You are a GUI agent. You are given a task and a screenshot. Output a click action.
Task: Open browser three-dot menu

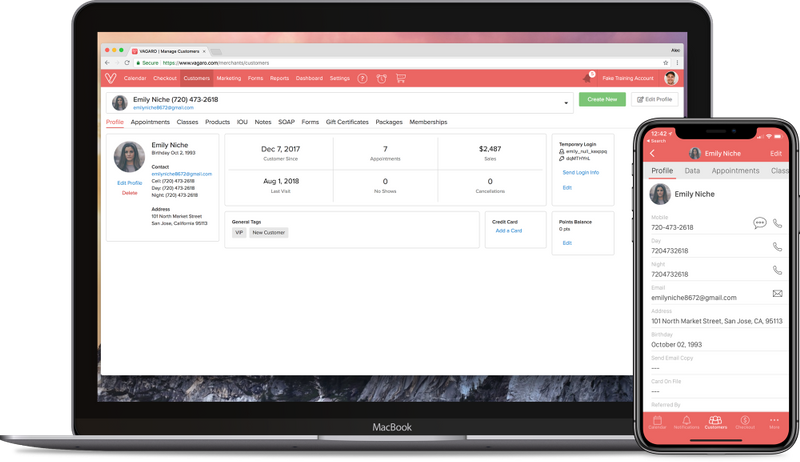[677, 63]
